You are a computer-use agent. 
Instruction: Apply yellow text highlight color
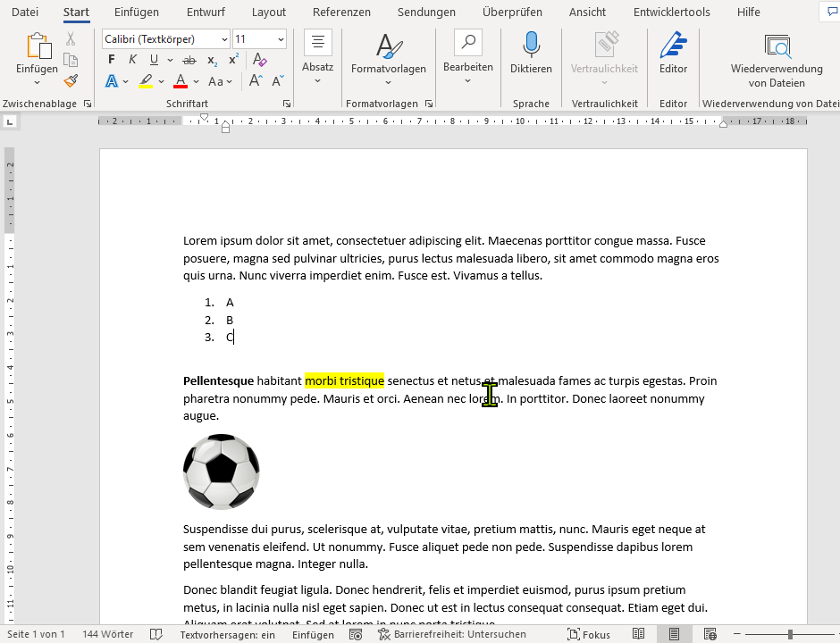146,81
